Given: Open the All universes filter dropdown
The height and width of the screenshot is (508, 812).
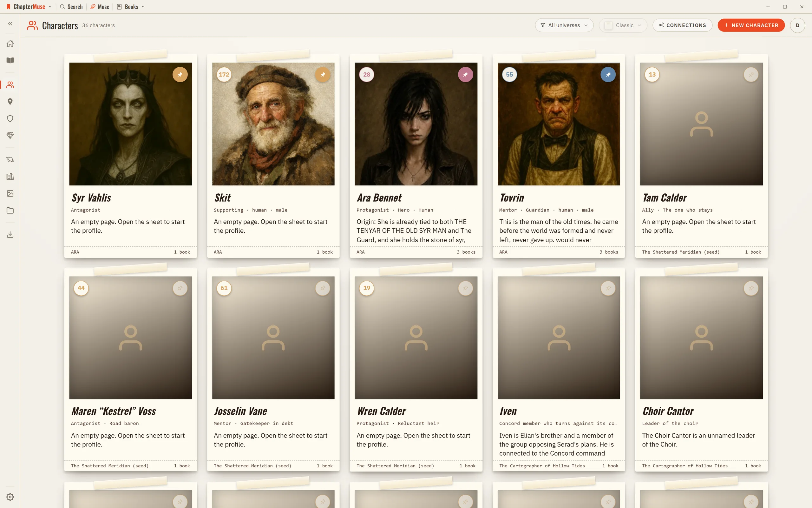Looking at the screenshot, I should tap(564, 25).
